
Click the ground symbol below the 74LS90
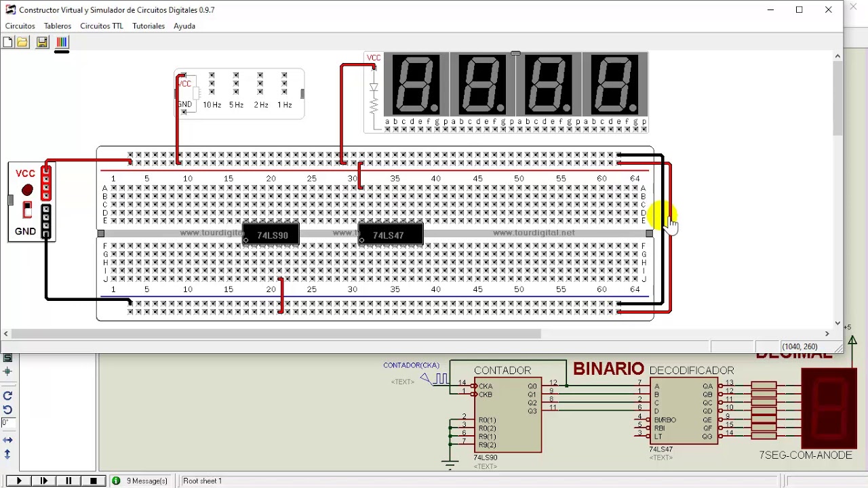coord(450,464)
